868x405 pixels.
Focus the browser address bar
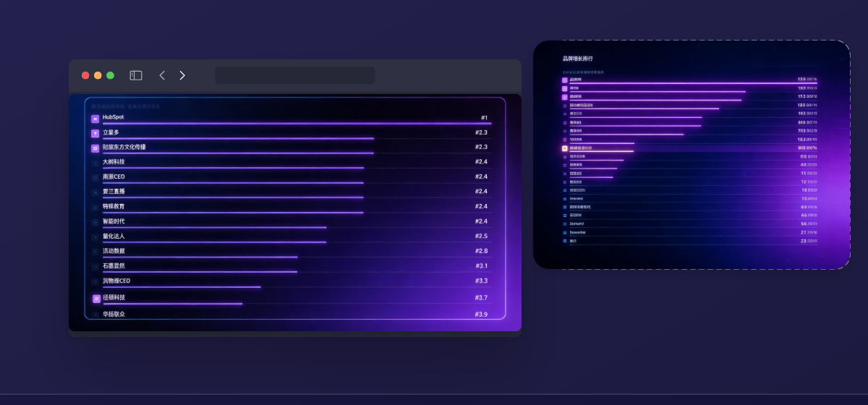tap(295, 75)
